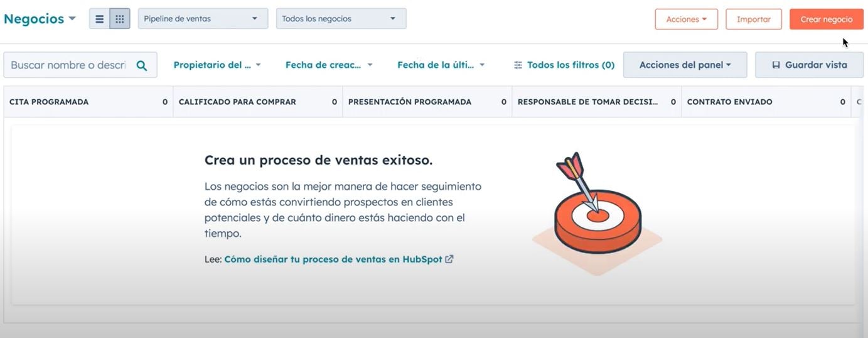Click the Guardar vista button

tap(810, 65)
